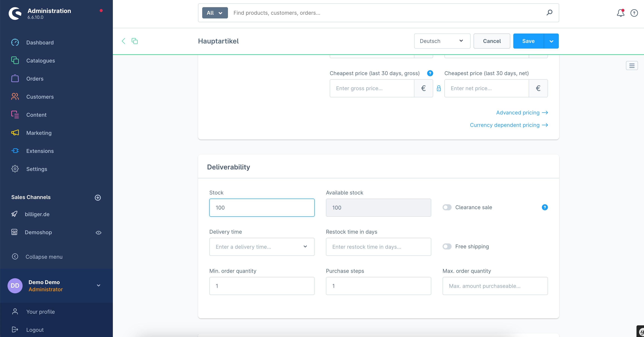
Task: Open the help question mark icon
Action: click(634, 13)
